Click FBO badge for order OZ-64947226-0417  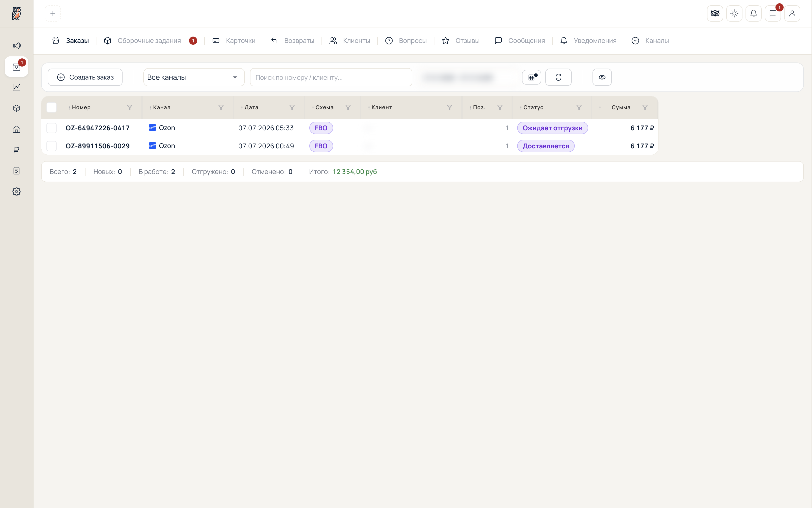tap(321, 128)
